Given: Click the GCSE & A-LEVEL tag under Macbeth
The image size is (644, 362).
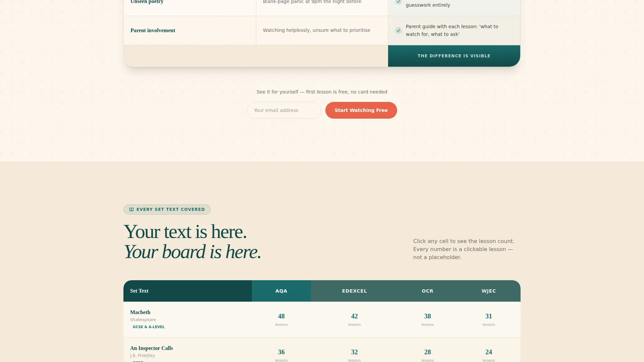Looking at the screenshot, I should (x=149, y=327).
